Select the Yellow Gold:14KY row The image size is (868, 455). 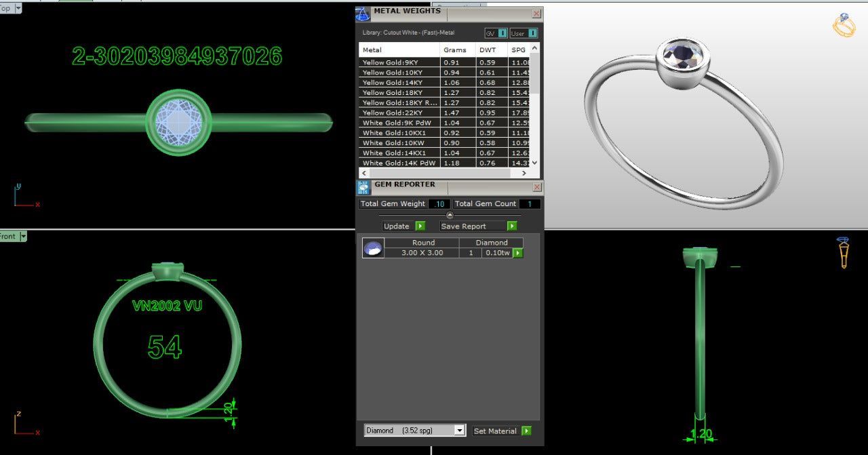click(444, 83)
